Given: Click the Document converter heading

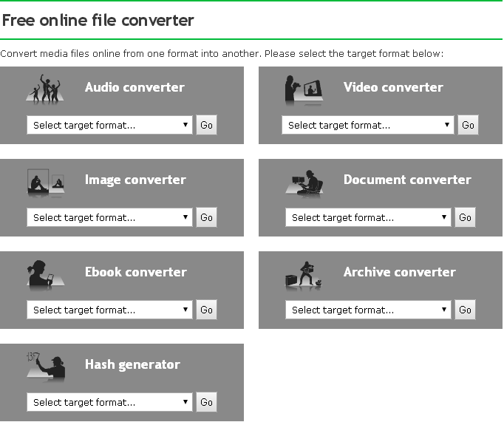Looking at the screenshot, I should tap(407, 180).
